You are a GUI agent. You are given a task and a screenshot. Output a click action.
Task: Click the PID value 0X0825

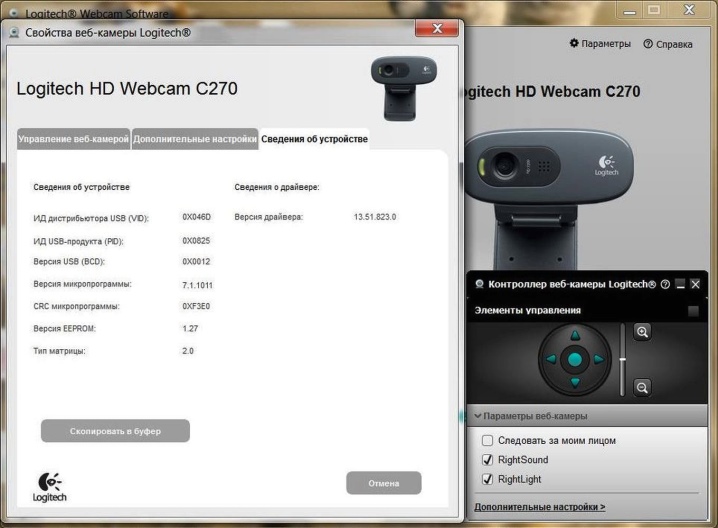(x=196, y=240)
